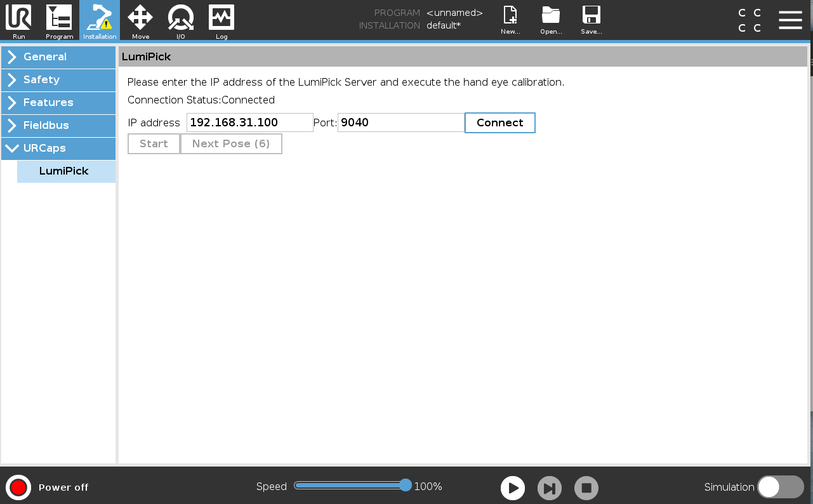This screenshot has width=813, height=504.
Task: Click the Open folder icon
Action: click(550, 20)
